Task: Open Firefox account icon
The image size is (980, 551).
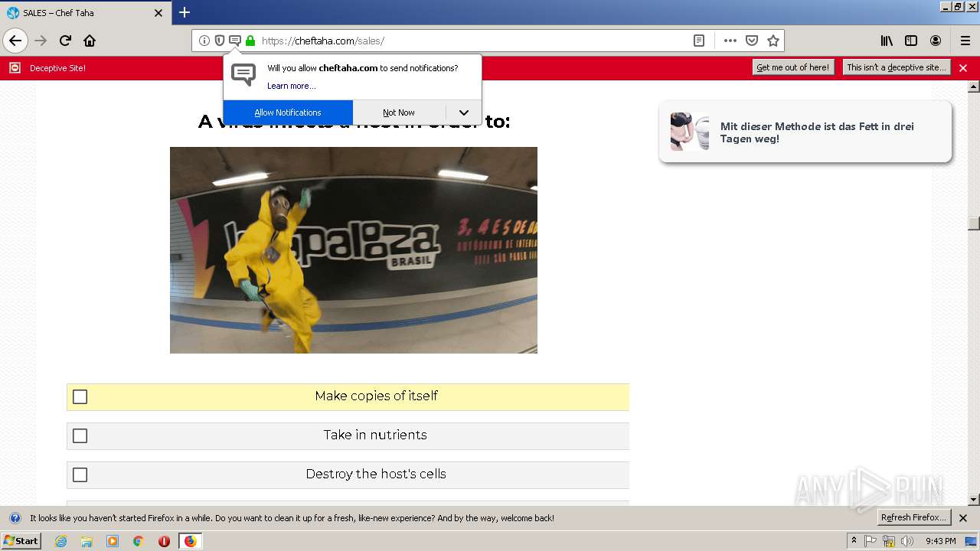Action: pyautogui.click(x=936, y=41)
